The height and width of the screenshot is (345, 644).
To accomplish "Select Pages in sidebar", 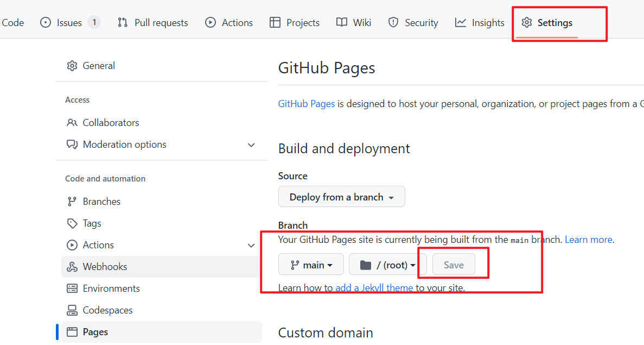I will [x=162, y=332].
